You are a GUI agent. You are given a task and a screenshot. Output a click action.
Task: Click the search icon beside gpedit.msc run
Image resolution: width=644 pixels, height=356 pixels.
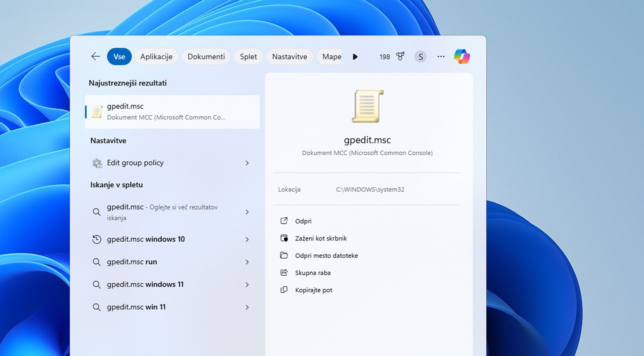pyautogui.click(x=97, y=262)
